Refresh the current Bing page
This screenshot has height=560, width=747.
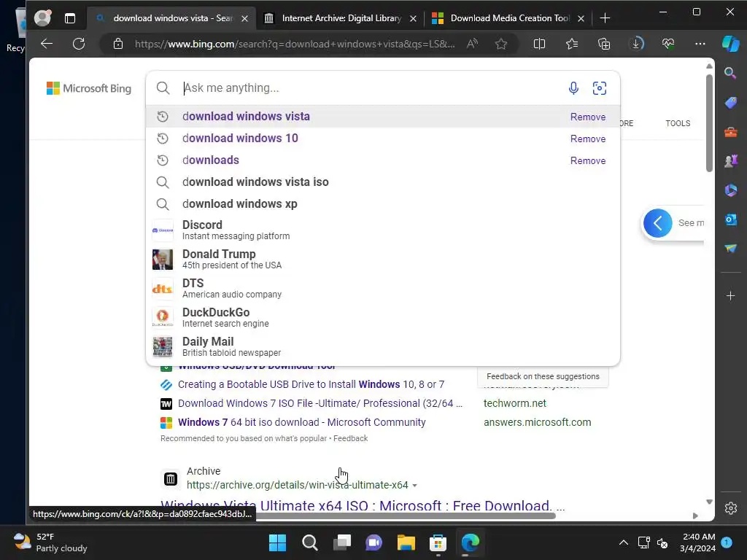click(x=79, y=44)
